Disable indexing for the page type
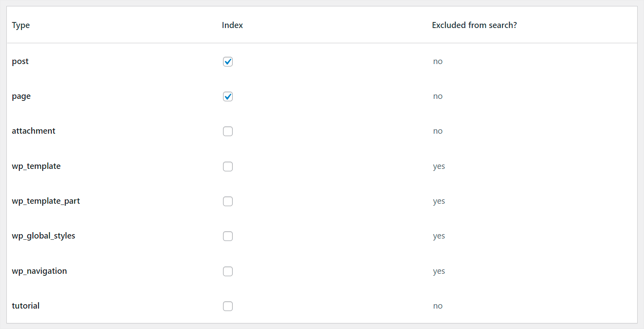 tap(228, 96)
